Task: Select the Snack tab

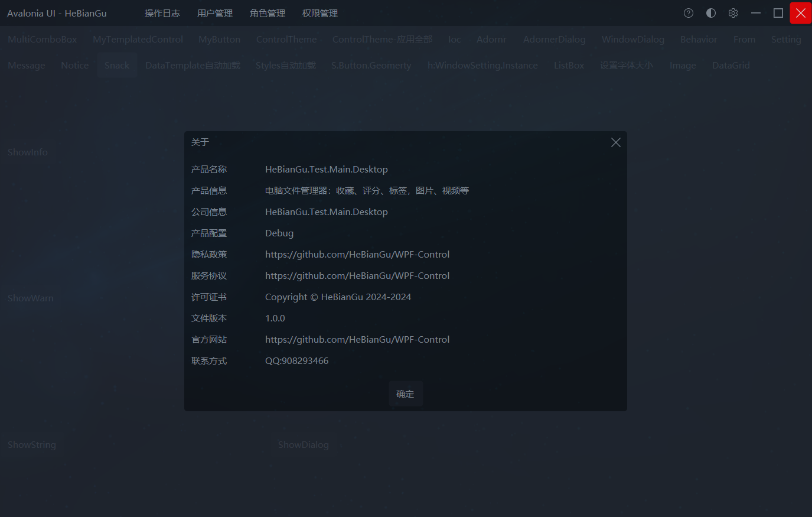Action: 117,66
